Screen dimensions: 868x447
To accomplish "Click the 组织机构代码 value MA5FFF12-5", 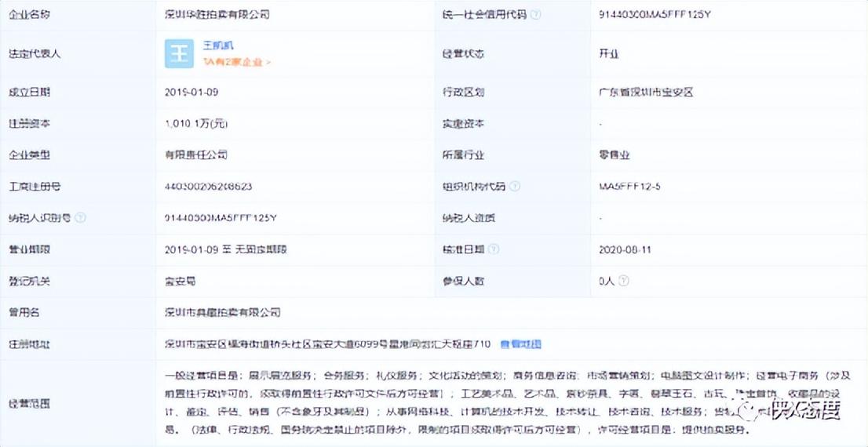I will pos(629,187).
